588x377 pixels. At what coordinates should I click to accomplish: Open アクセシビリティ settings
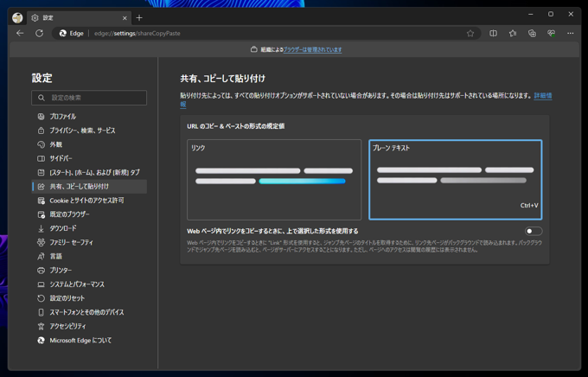89,326
